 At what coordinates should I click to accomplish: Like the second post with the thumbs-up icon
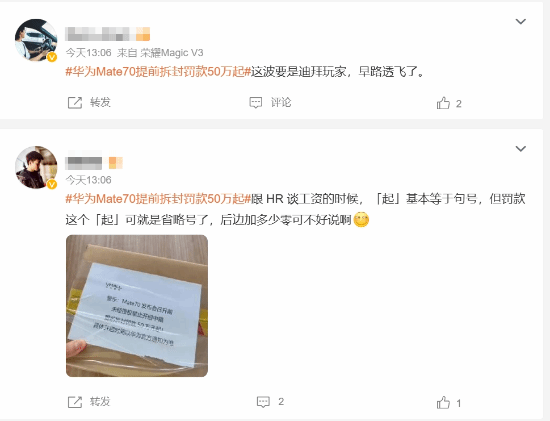pyautogui.click(x=443, y=403)
